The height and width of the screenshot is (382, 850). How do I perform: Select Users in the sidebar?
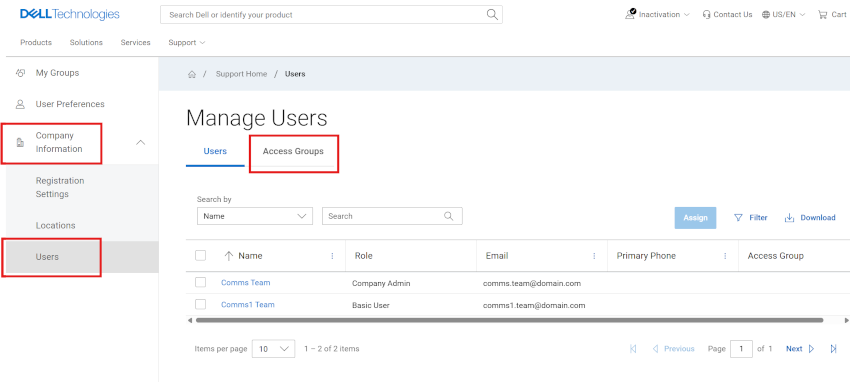point(82,257)
